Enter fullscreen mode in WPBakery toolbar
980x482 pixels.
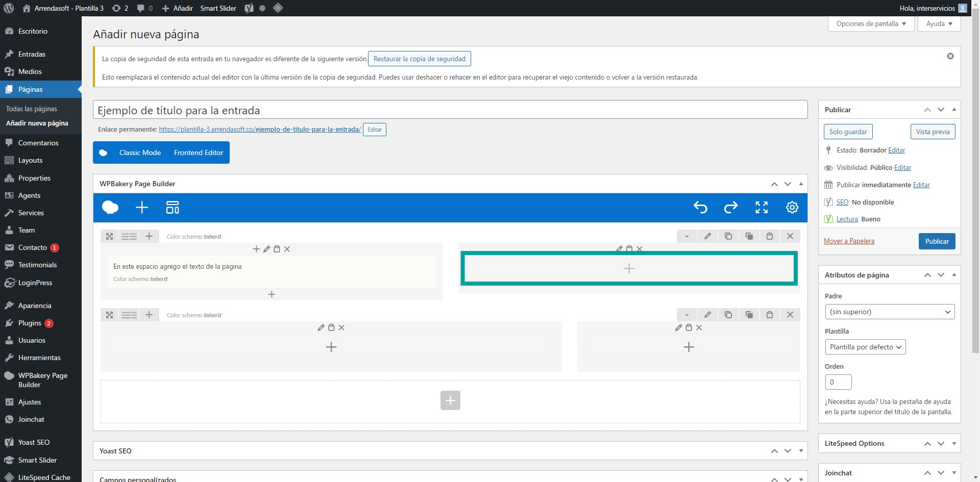(x=762, y=208)
